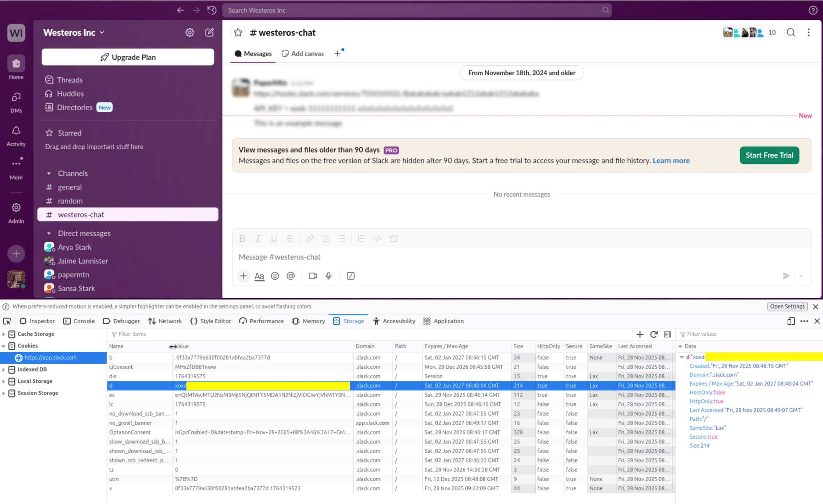823x504 pixels.
Task: Toggle text formatting with Aa button
Action: [259, 276]
